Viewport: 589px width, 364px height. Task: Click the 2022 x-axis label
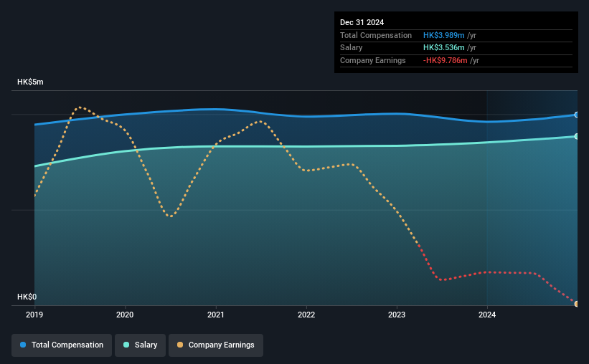click(x=306, y=315)
